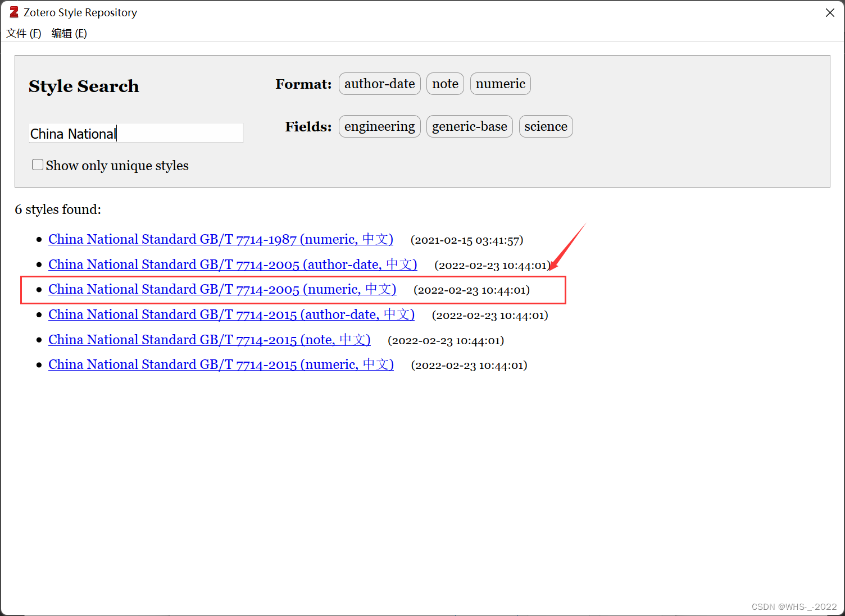Filter by science field
The image size is (845, 616).
pyautogui.click(x=546, y=126)
